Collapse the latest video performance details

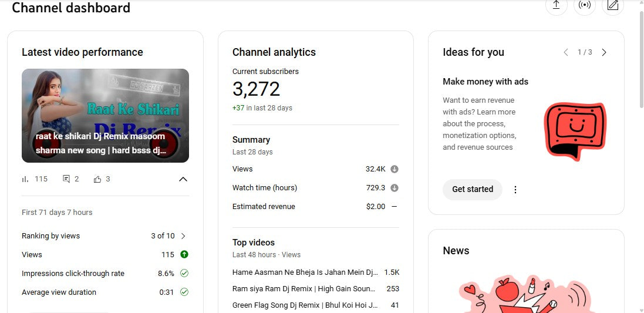point(183,179)
